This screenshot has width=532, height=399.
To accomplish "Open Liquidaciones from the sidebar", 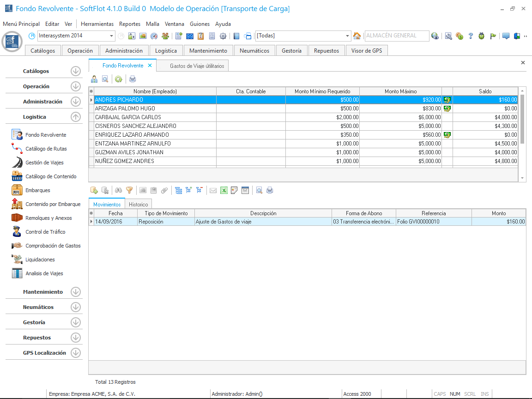I will point(40,260).
